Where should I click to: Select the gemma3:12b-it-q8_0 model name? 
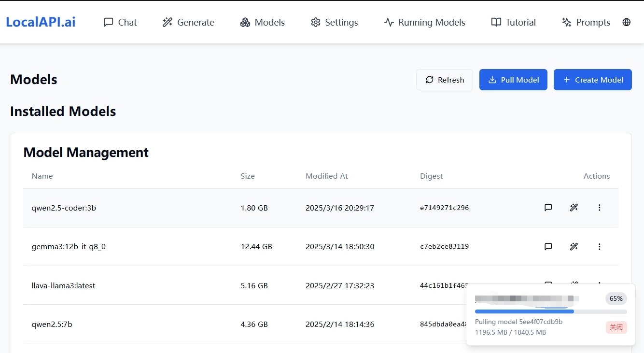click(69, 247)
